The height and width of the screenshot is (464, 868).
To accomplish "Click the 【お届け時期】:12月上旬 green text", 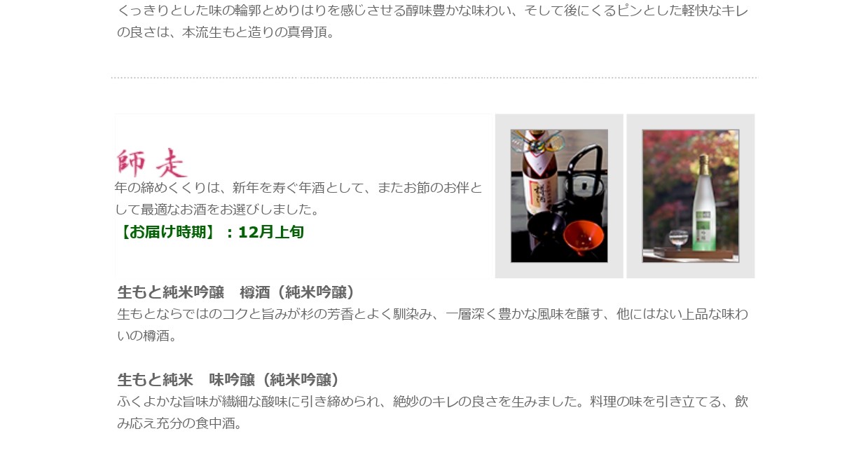I will 210,232.
